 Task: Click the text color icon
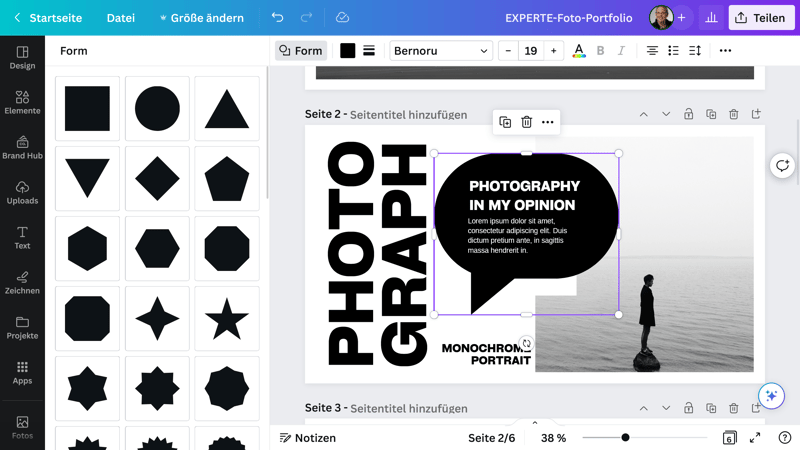[x=578, y=51]
